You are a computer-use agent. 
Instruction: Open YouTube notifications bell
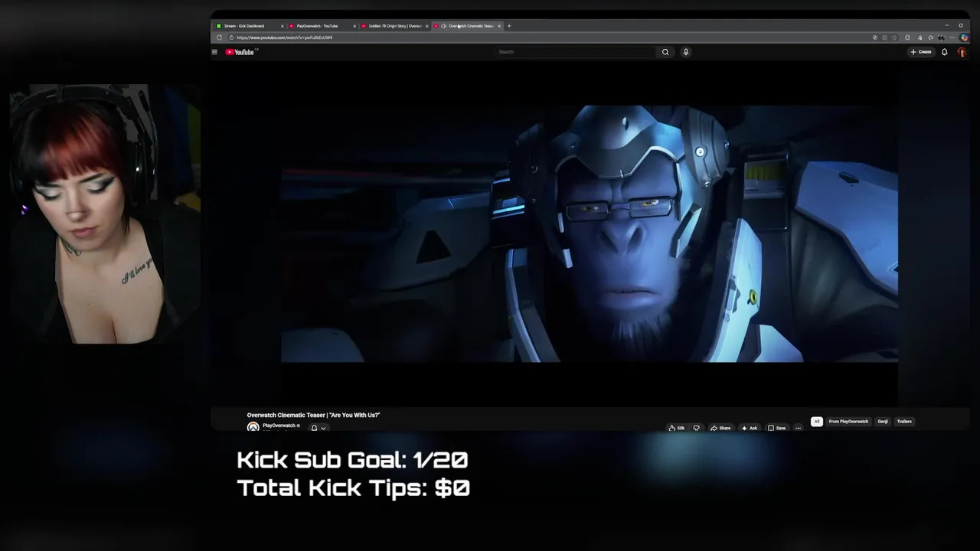point(945,52)
